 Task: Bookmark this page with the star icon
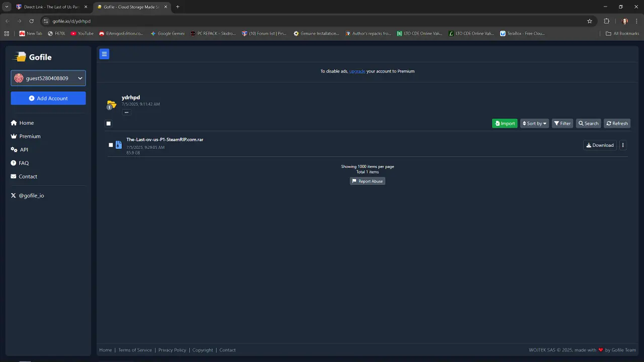pos(590,21)
